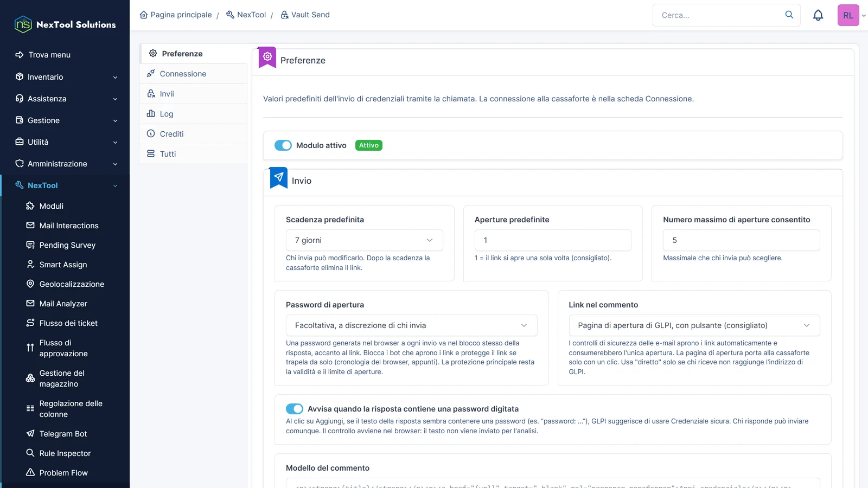The width and height of the screenshot is (868, 488).
Task: Click the Geolocalizzazione pin icon
Action: point(30,284)
